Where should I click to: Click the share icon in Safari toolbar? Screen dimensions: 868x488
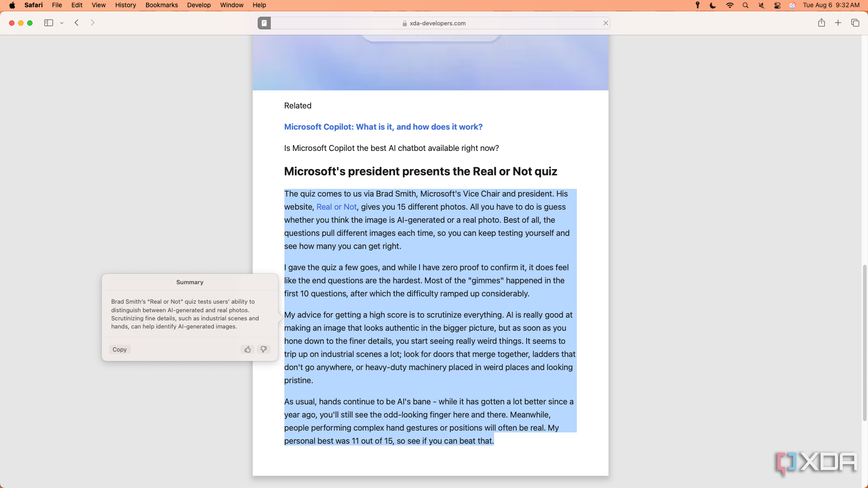pos(821,23)
